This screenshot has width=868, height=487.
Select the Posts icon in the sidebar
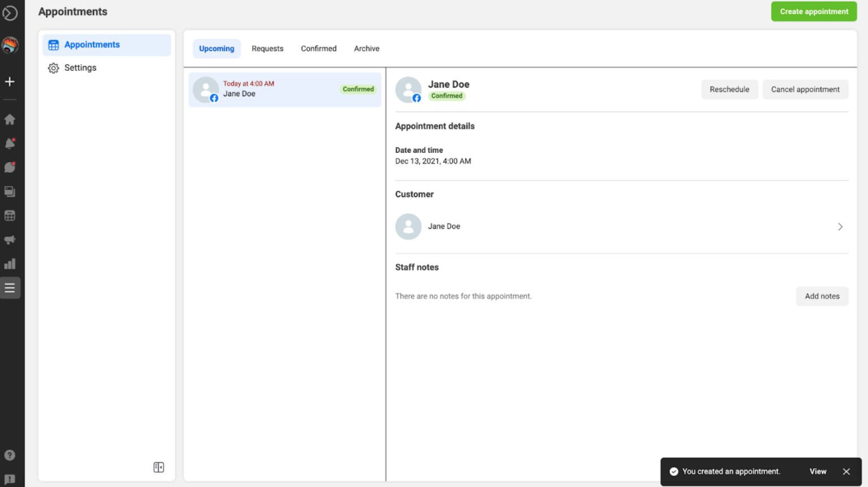[10, 191]
